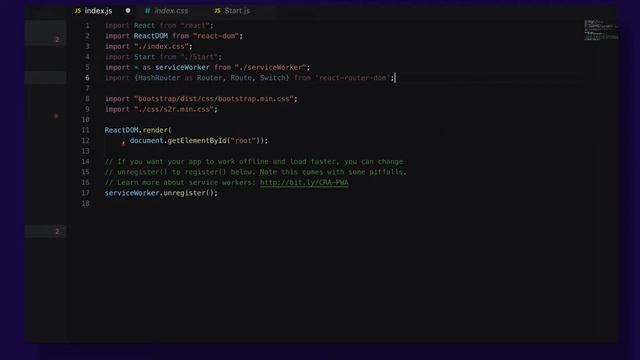The image size is (640, 360).
Task: Click line number 1 in gutter
Action: pos(87,25)
